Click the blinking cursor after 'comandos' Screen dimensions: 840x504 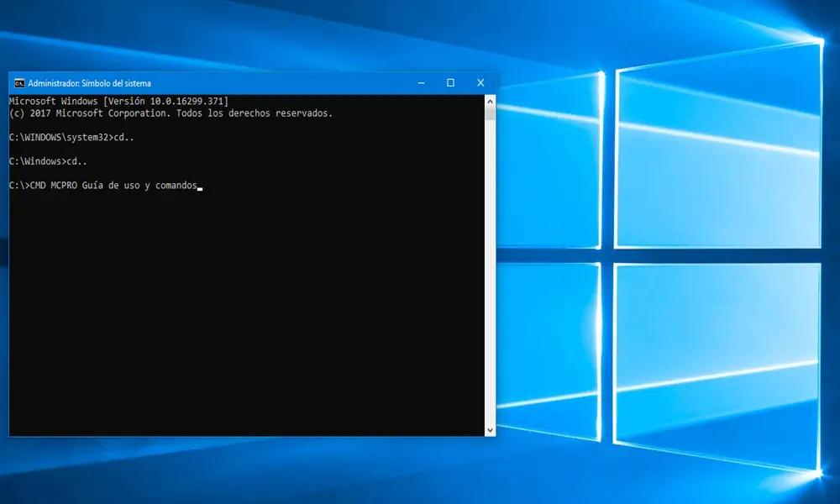pos(200,188)
